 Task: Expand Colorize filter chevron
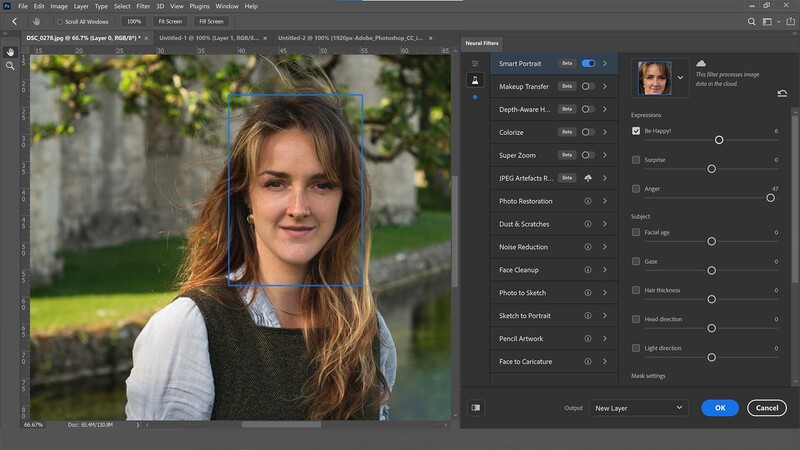click(605, 132)
